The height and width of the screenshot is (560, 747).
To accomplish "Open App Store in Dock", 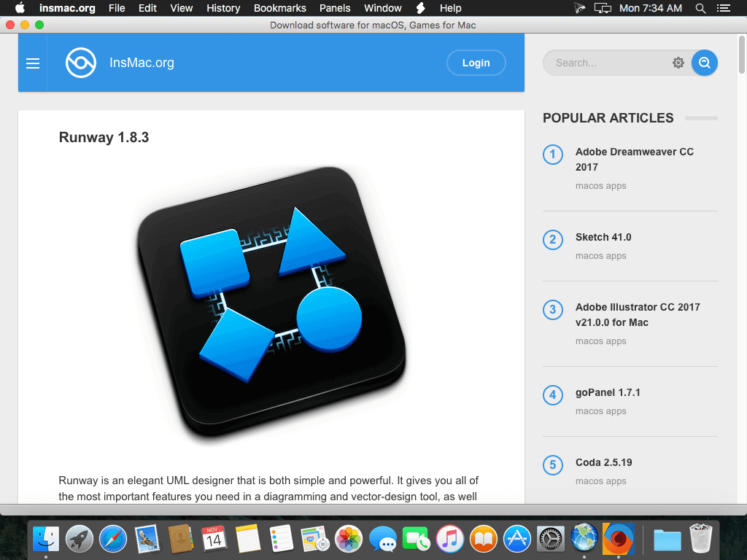I will (517, 539).
